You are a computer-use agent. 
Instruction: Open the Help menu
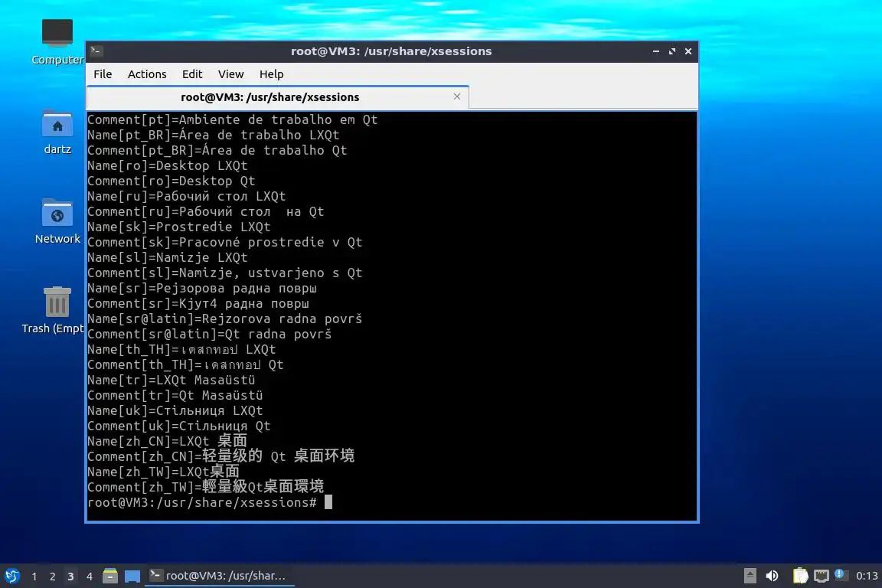(271, 74)
